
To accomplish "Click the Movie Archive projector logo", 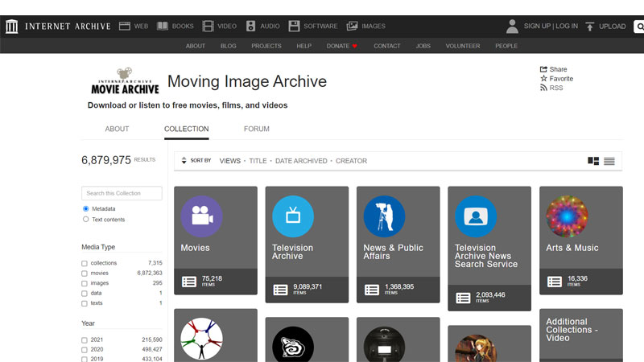I will pos(125,81).
